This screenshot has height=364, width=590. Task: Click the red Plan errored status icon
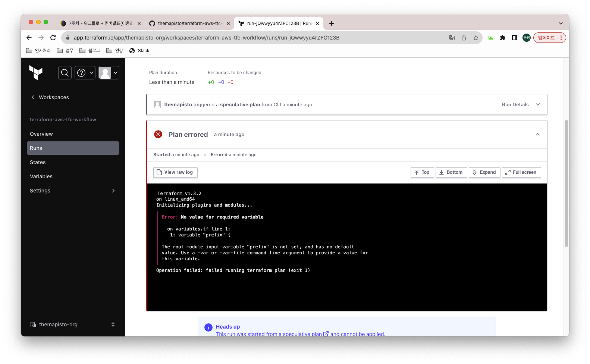(x=158, y=134)
